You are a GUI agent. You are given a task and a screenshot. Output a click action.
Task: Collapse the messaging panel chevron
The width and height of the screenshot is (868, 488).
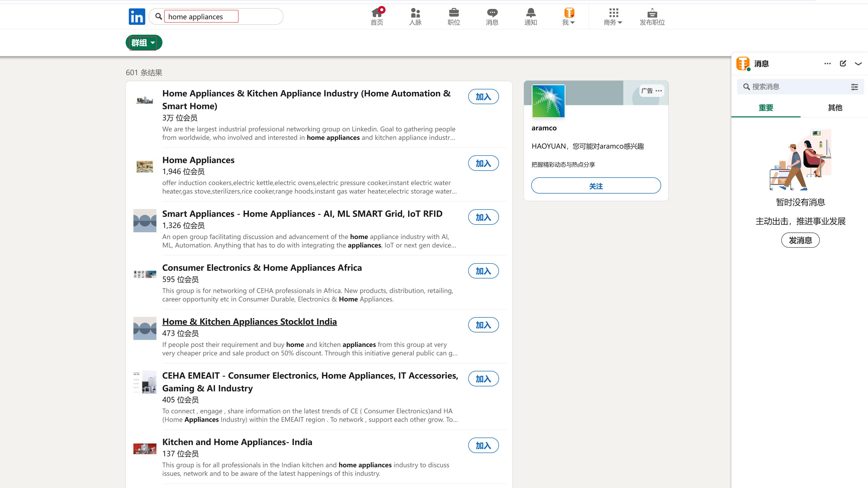[858, 64]
